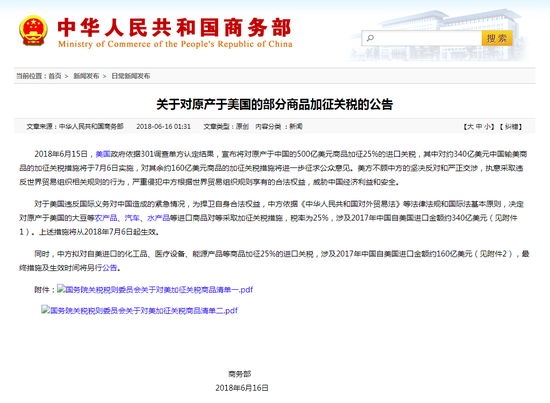550x403 pixels.
Task: Open attachment 清单一.pdf
Action: click(159, 290)
